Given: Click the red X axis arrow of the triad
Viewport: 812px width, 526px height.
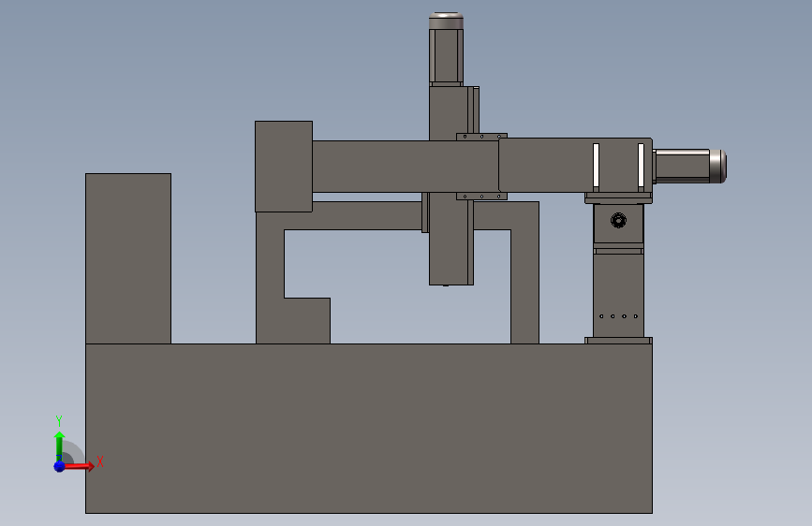Looking at the screenshot, I should [79, 466].
